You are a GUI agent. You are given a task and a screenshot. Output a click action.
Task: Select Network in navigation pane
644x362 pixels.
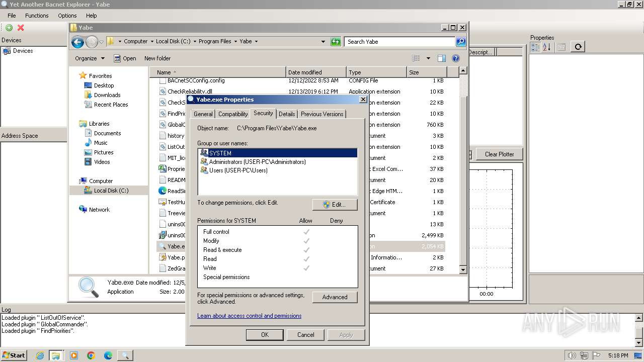coord(99,210)
